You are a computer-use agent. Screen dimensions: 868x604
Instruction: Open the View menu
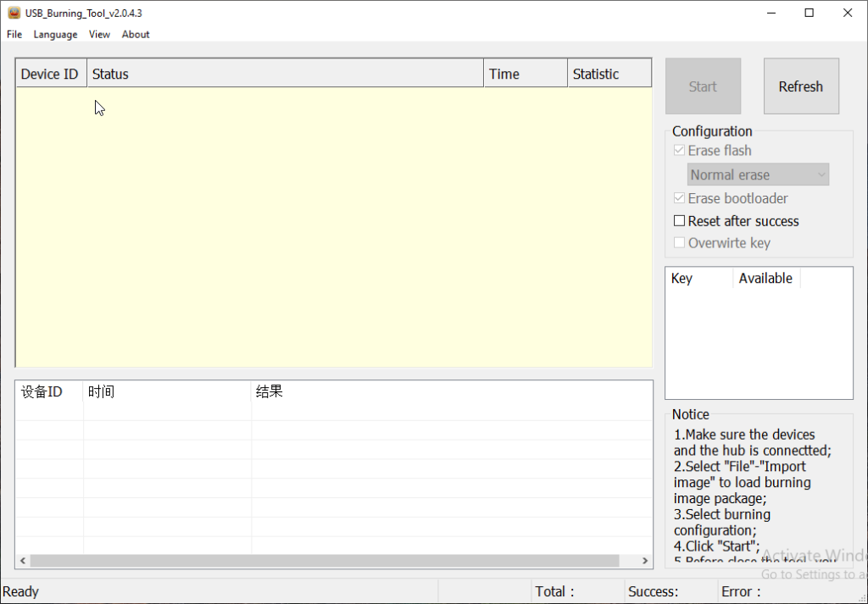(99, 35)
